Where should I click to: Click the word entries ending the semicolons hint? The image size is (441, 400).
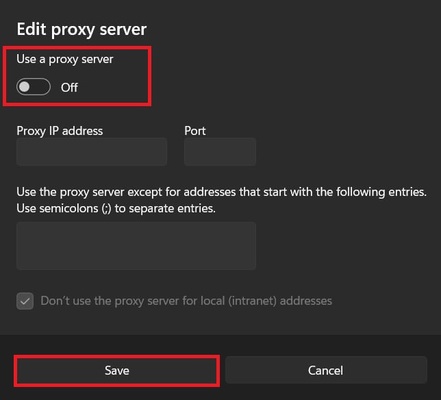196,209
